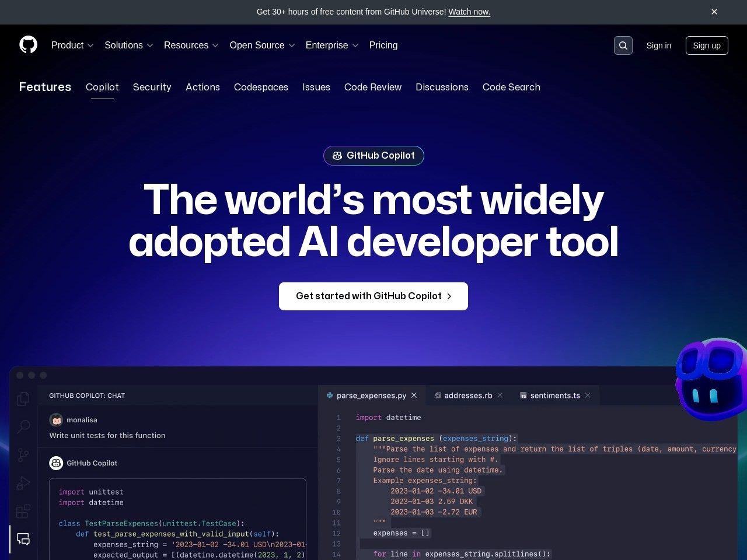Image resolution: width=747 pixels, height=560 pixels.
Task: Expand the Enterprise dropdown menu
Action: [x=332, y=45]
